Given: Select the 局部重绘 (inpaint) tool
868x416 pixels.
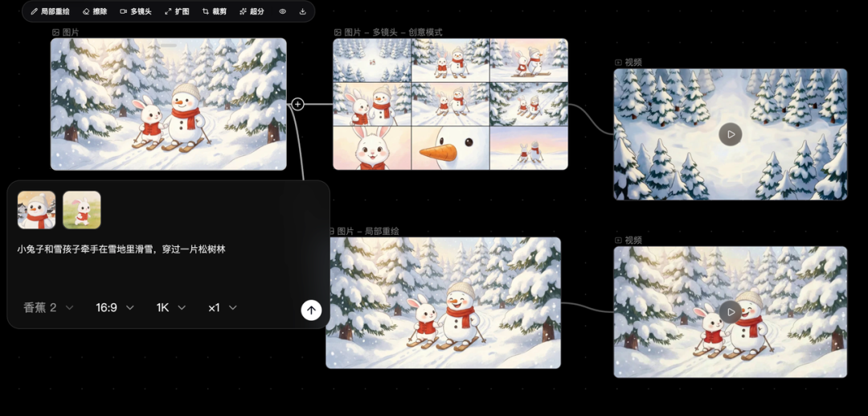Looking at the screenshot, I should click(50, 11).
